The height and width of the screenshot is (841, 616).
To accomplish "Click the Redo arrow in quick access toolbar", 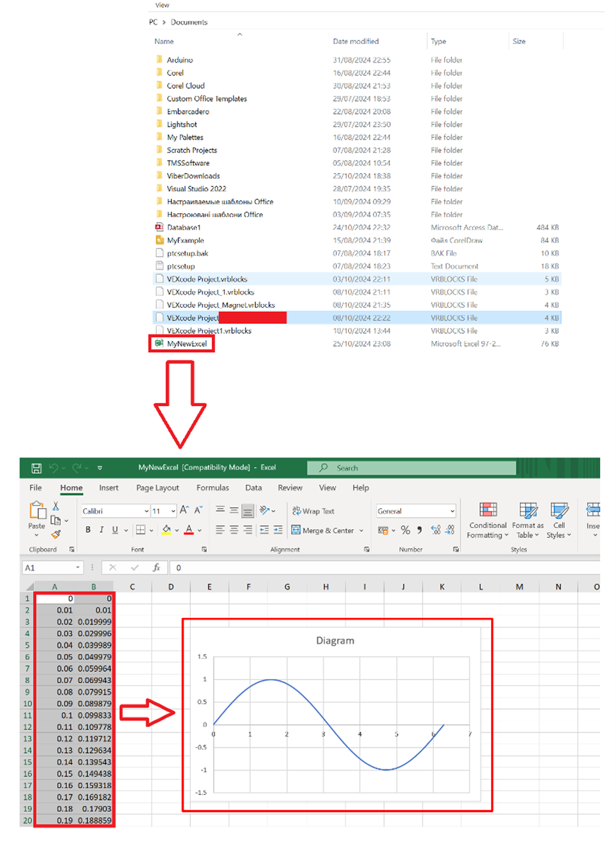I will click(77, 468).
